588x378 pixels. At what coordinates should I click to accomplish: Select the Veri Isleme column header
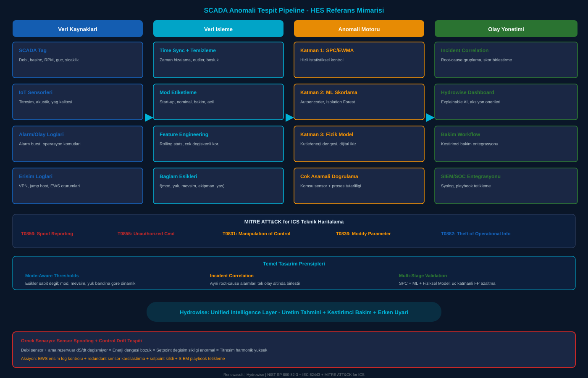tap(218, 29)
